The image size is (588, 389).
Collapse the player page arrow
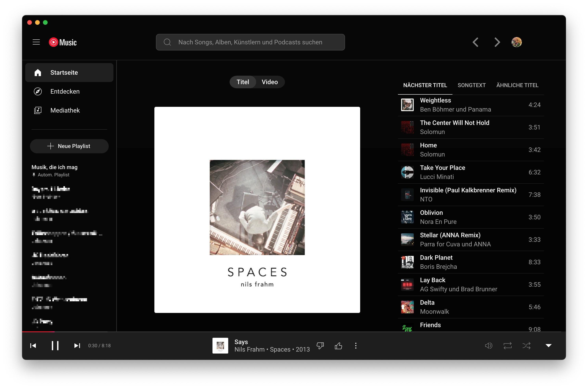(549, 346)
